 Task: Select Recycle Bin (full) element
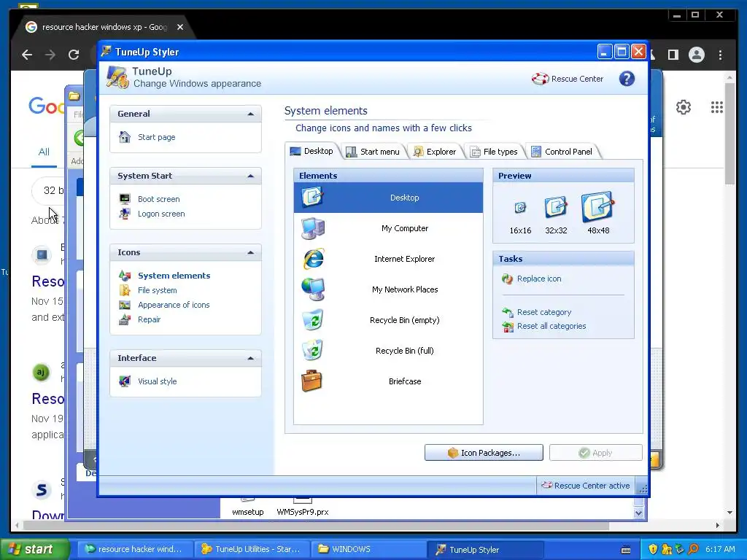(388, 351)
